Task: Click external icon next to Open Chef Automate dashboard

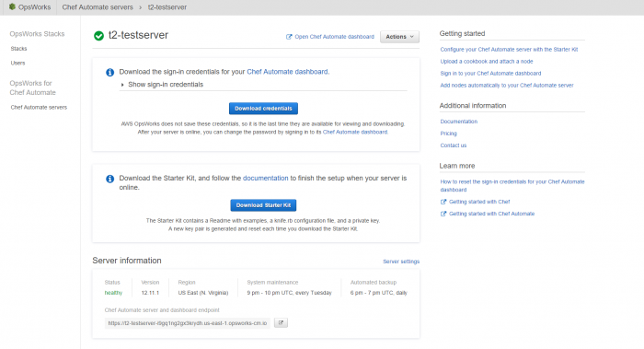Action: pos(289,37)
